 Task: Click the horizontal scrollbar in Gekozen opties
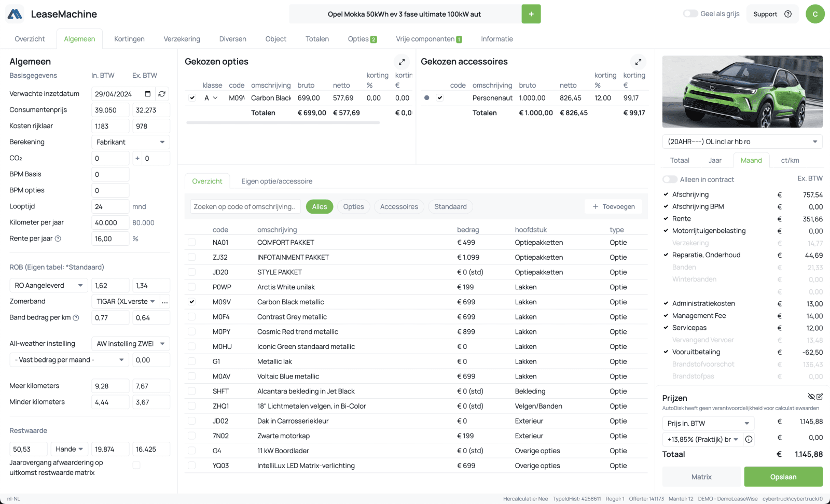[x=283, y=123]
